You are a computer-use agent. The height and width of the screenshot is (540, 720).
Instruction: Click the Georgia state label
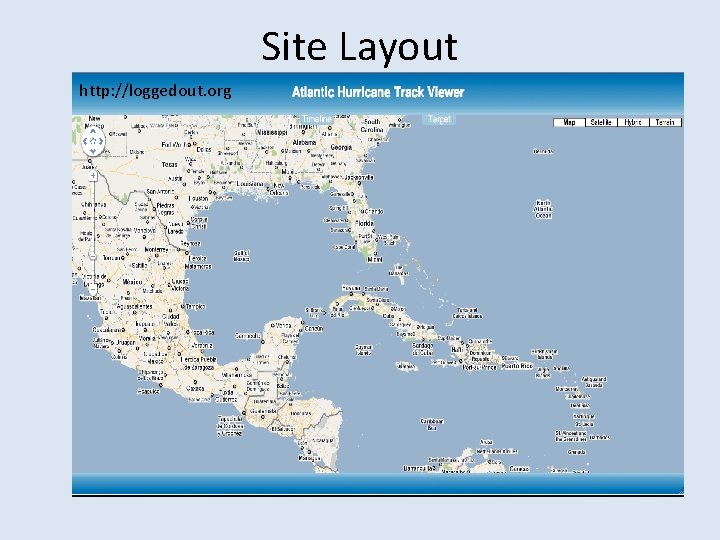pyautogui.click(x=341, y=147)
